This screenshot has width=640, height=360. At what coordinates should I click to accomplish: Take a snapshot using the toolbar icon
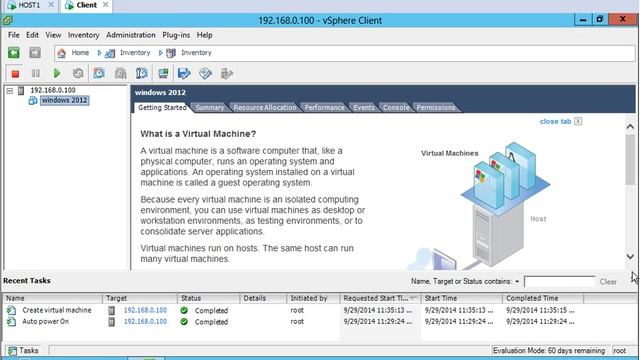point(99,73)
